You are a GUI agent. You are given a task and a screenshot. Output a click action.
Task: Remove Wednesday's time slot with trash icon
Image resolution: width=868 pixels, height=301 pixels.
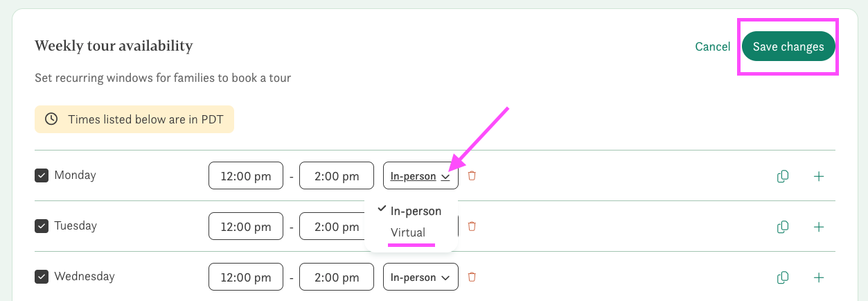[472, 277]
